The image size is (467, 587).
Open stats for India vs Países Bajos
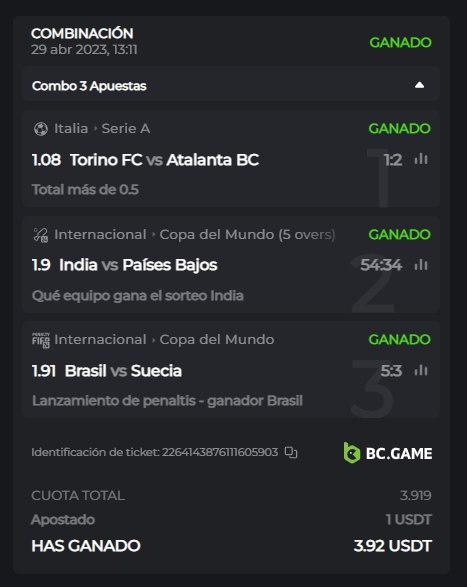(421, 265)
